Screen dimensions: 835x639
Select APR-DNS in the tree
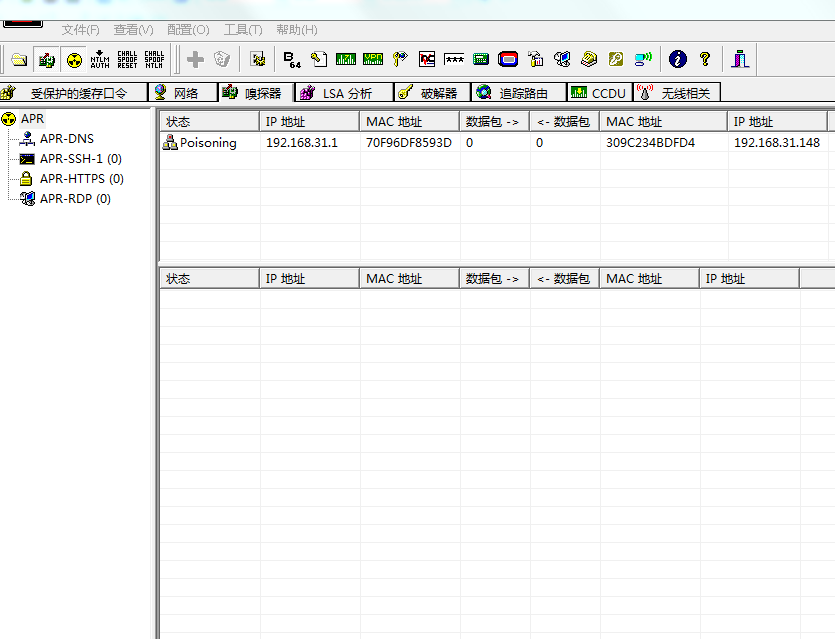(67, 139)
